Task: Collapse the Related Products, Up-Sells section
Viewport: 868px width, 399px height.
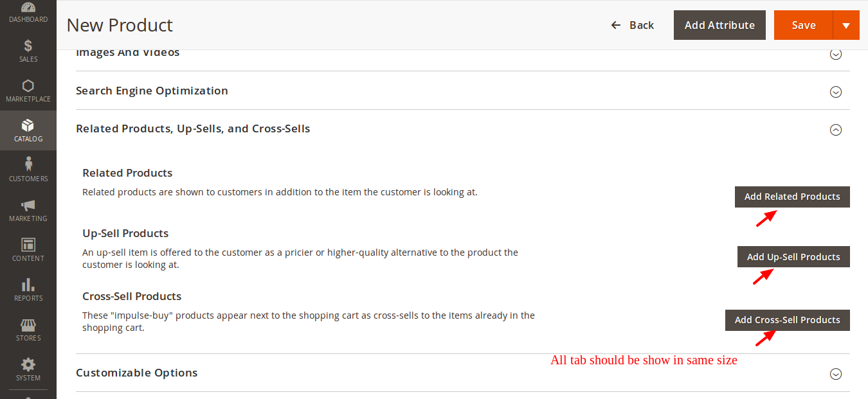Action: [836, 130]
